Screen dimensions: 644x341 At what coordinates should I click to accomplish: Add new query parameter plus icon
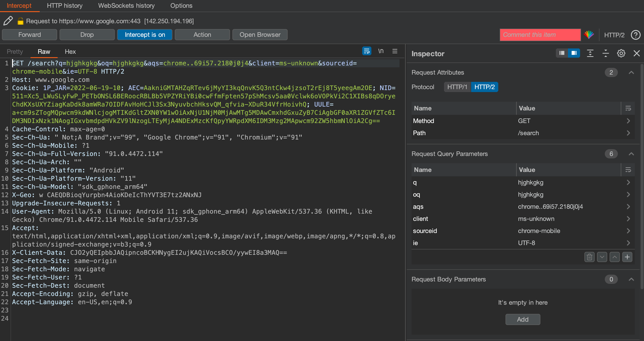tap(627, 257)
